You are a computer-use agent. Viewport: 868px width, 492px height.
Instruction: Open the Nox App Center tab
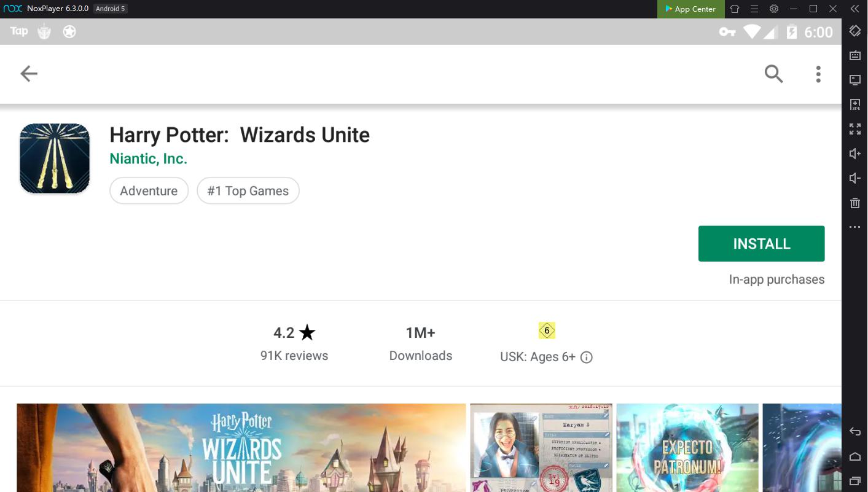coord(690,9)
